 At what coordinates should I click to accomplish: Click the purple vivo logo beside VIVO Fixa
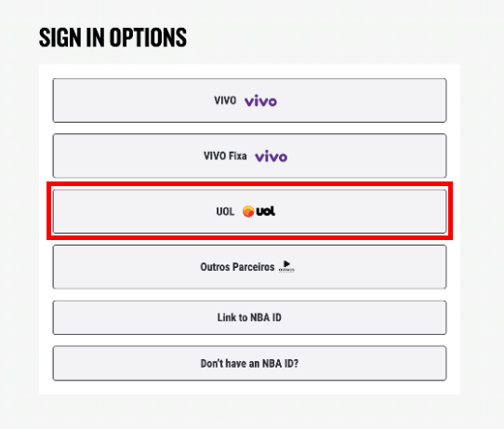point(271,156)
